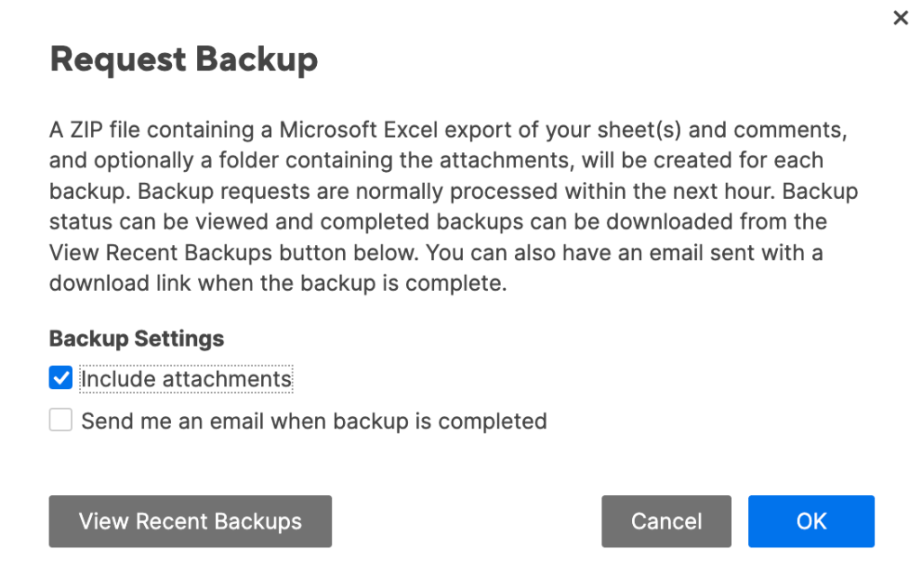Click the Request Backup dialog title
This screenshot has width=922, height=588.
184,59
